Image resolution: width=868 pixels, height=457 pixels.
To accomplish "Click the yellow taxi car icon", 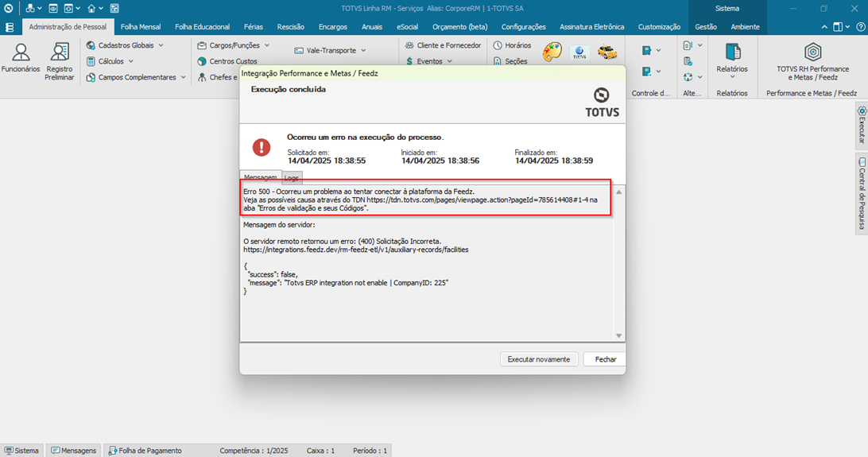I will tap(607, 52).
